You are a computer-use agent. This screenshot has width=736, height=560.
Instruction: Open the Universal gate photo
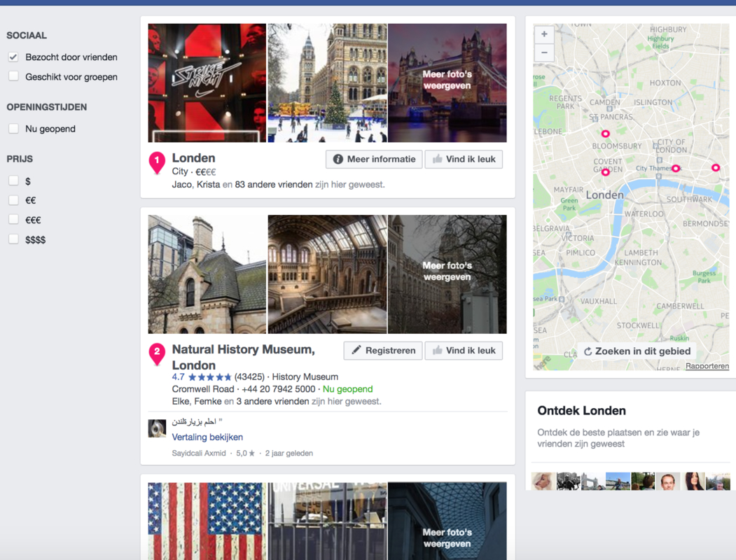(x=327, y=521)
